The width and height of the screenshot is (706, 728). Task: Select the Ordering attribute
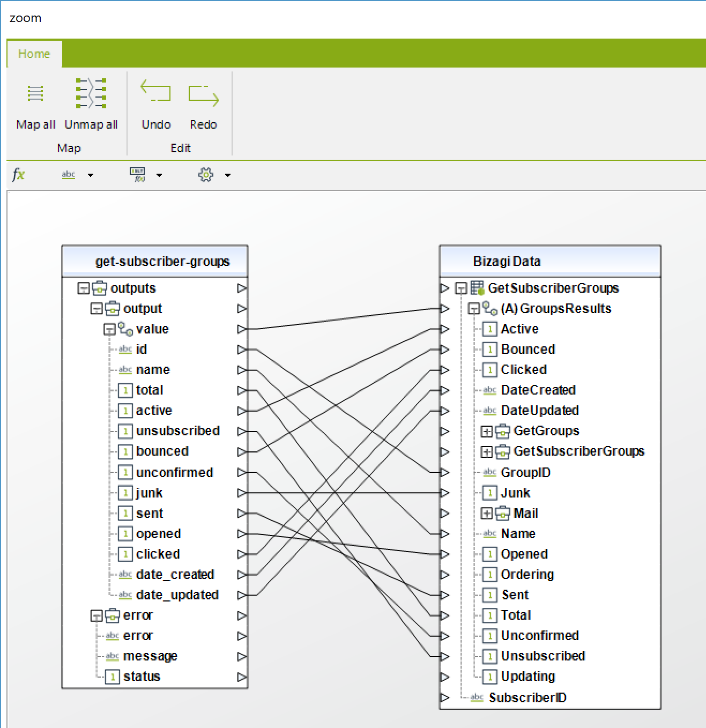click(x=527, y=575)
